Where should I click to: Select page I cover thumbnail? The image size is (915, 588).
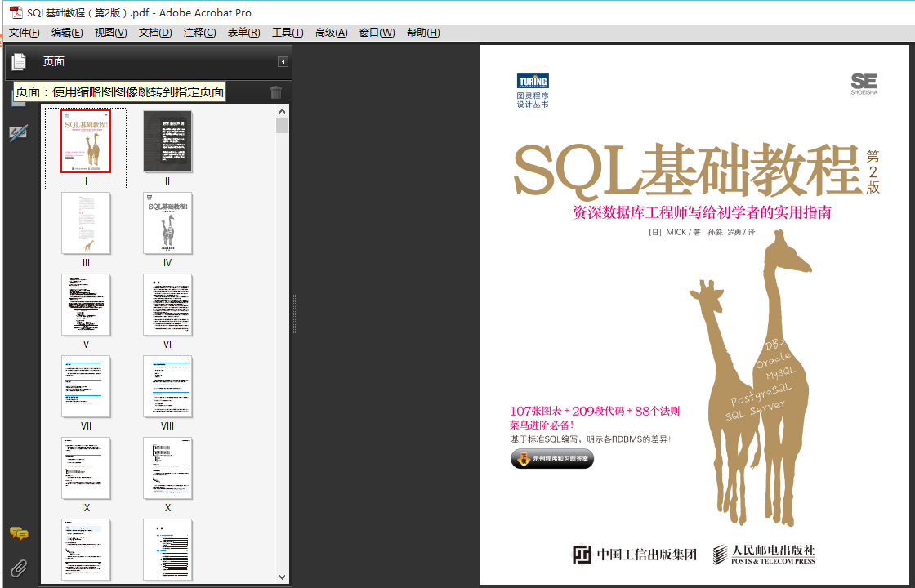pos(86,141)
